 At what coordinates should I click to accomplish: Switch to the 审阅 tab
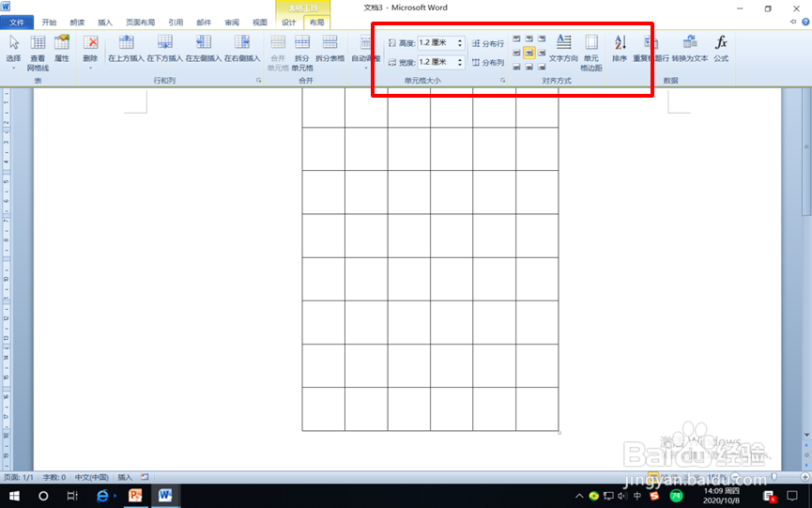[232, 23]
